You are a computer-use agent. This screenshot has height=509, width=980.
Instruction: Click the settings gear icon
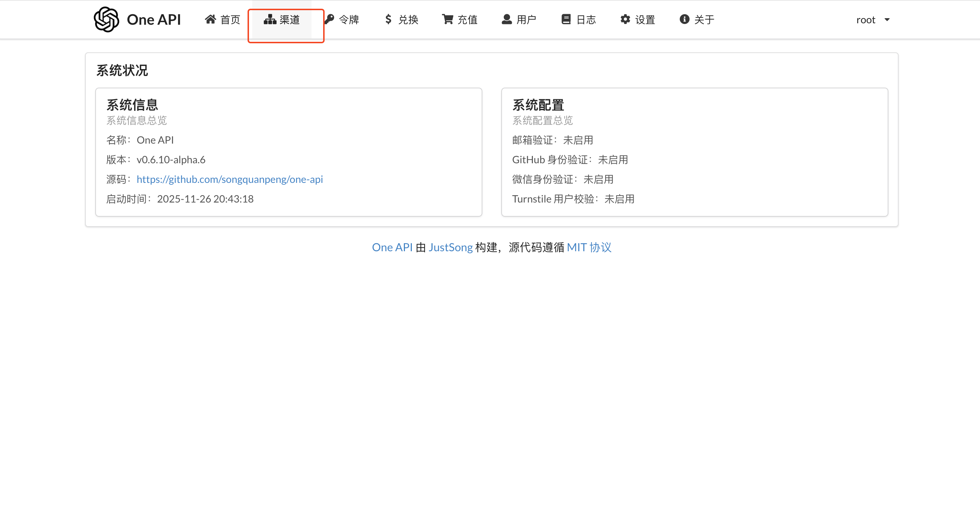(x=625, y=19)
